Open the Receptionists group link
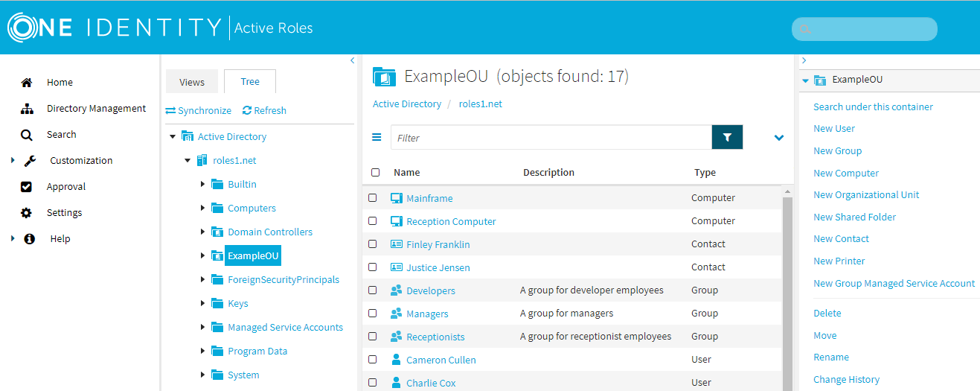This screenshot has width=980, height=391. coord(435,337)
